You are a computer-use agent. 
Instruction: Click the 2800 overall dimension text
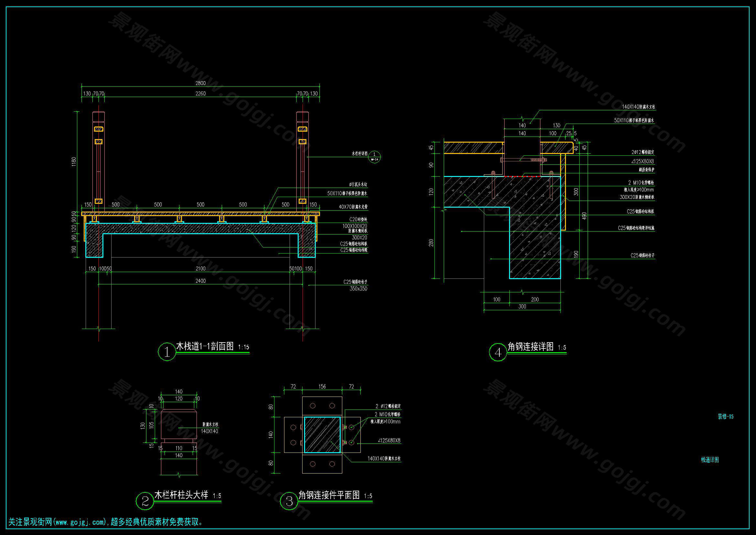click(x=200, y=83)
